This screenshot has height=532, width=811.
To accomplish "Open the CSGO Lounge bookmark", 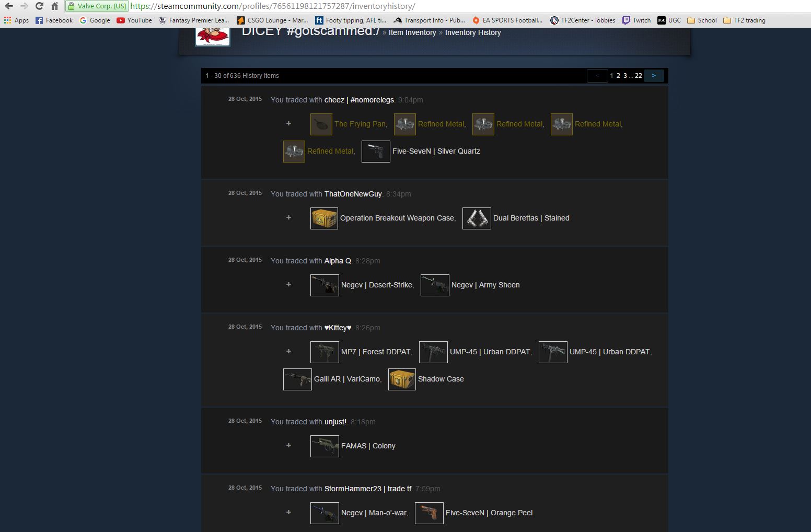I will tap(272, 20).
